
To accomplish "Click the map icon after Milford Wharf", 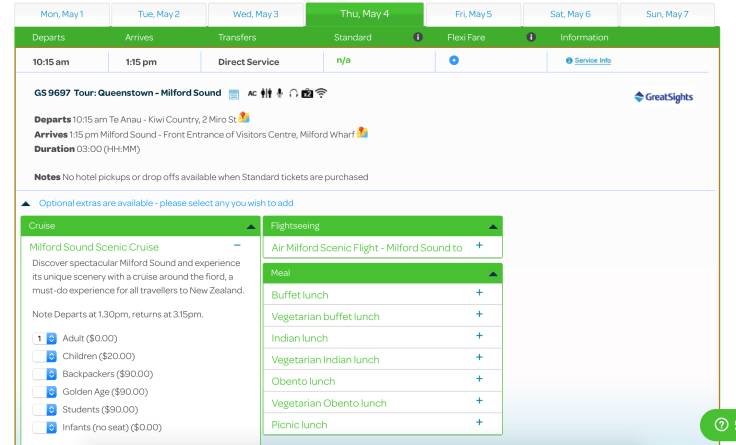I will click(x=362, y=132).
